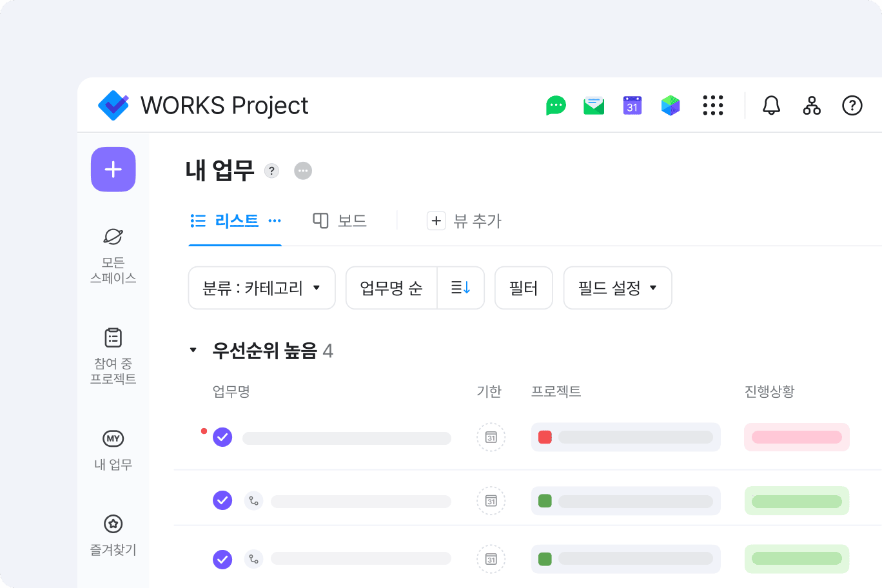882x588 pixels.
Task: Toggle the first task's complete checkbox
Action: tap(222, 437)
